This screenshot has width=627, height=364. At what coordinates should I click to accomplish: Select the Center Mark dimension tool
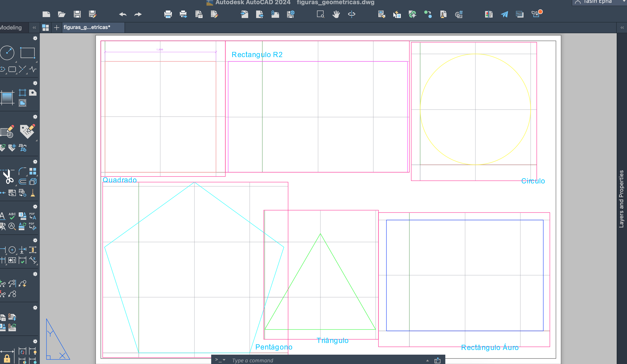tap(12, 250)
